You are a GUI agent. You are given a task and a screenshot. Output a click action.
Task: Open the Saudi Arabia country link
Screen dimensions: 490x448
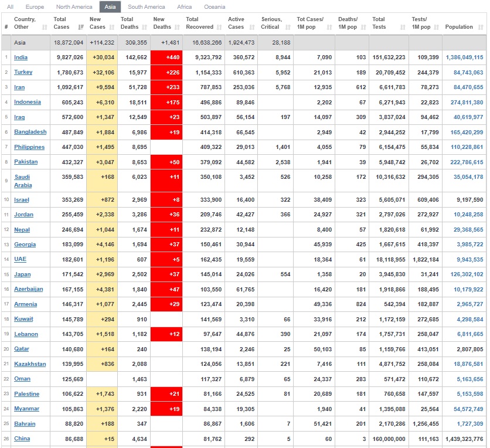[23, 181]
